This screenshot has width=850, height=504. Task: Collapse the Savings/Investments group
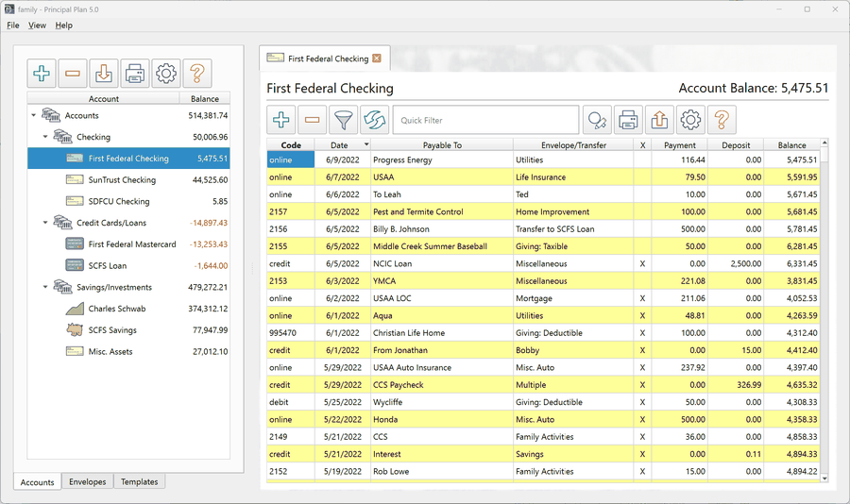(x=45, y=287)
